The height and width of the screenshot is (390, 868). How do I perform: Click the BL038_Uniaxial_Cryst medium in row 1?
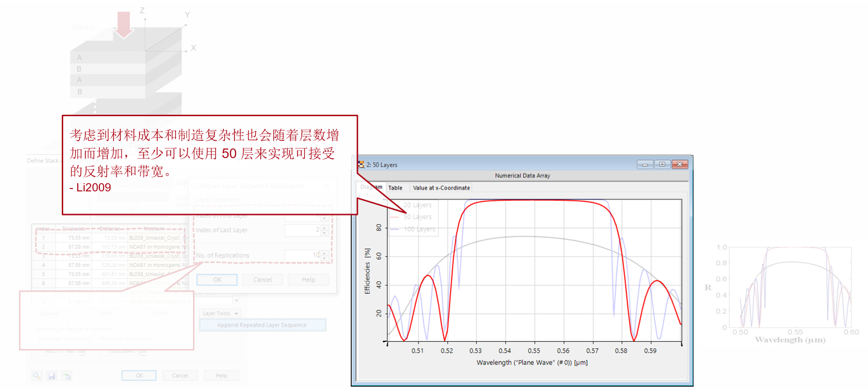[x=154, y=238]
